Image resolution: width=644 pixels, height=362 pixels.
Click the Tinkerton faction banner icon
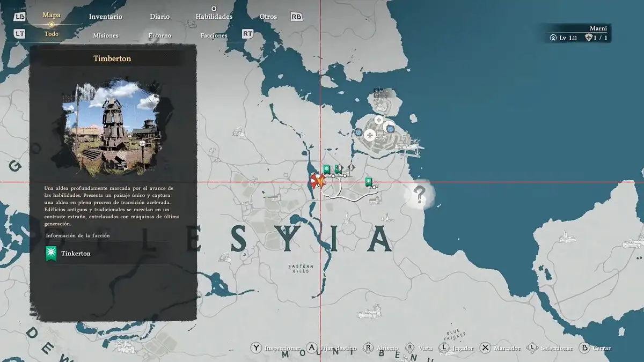52,253
